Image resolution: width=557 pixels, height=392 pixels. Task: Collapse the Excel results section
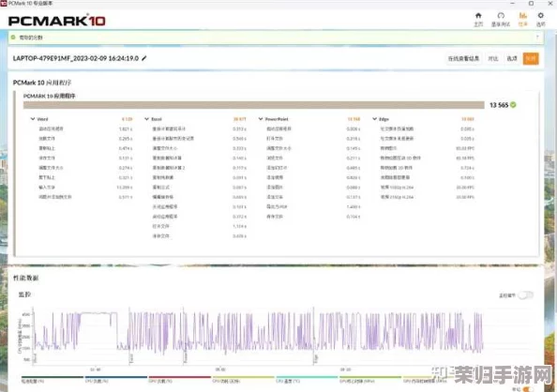point(146,119)
